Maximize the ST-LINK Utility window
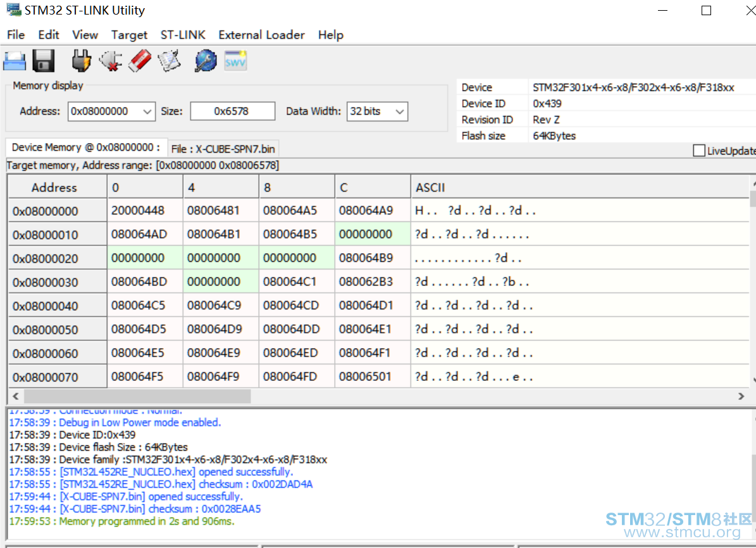The height and width of the screenshot is (548, 756). click(x=706, y=10)
